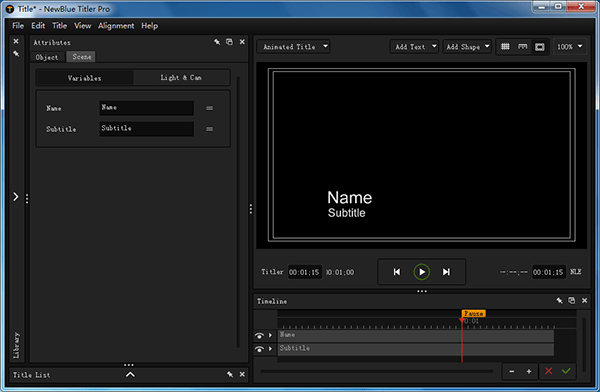This screenshot has width=600, height=392.
Task: Pin the Library sidebar
Action: [16, 54]
